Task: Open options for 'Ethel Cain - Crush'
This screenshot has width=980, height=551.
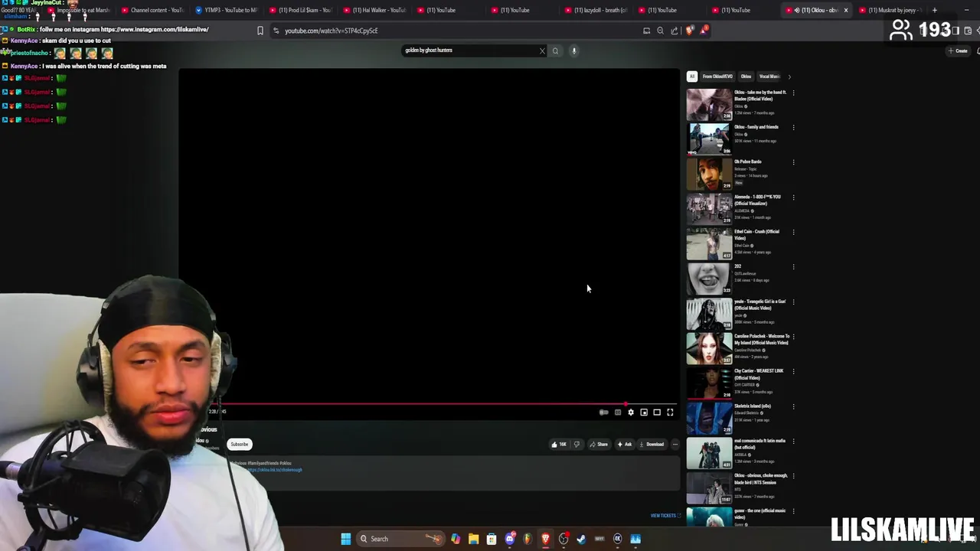Action: (793, 232)
